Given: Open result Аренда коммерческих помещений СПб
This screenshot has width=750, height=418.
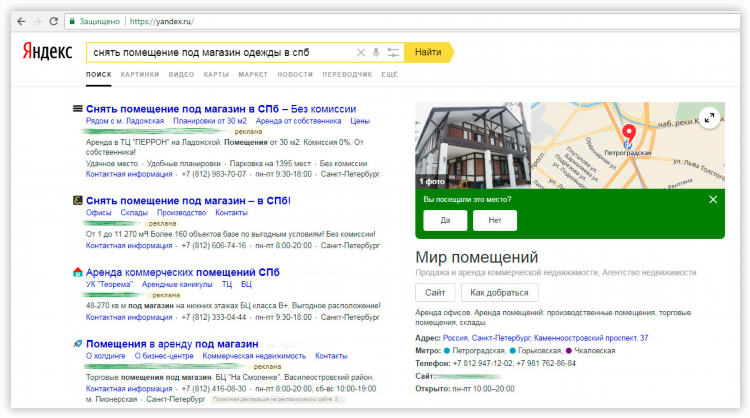Looking at the screenshot, I should pyautogui.click(x=183, y=272).
